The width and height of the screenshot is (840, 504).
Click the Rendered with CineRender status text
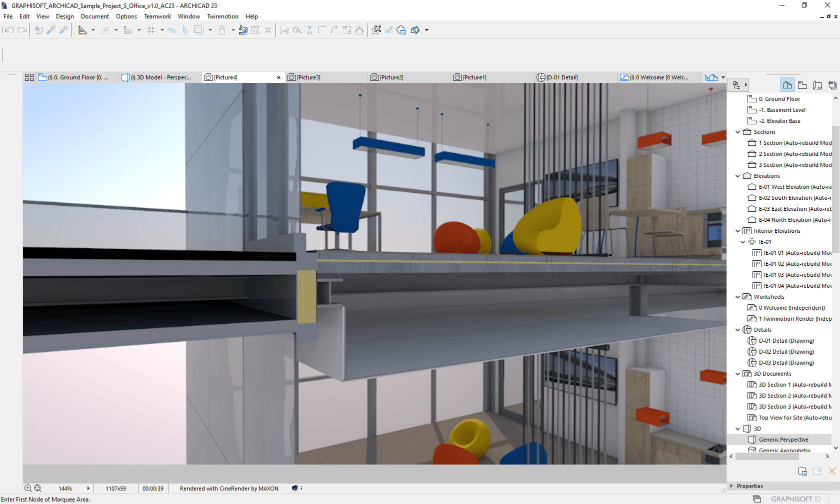tap(228, 488)
